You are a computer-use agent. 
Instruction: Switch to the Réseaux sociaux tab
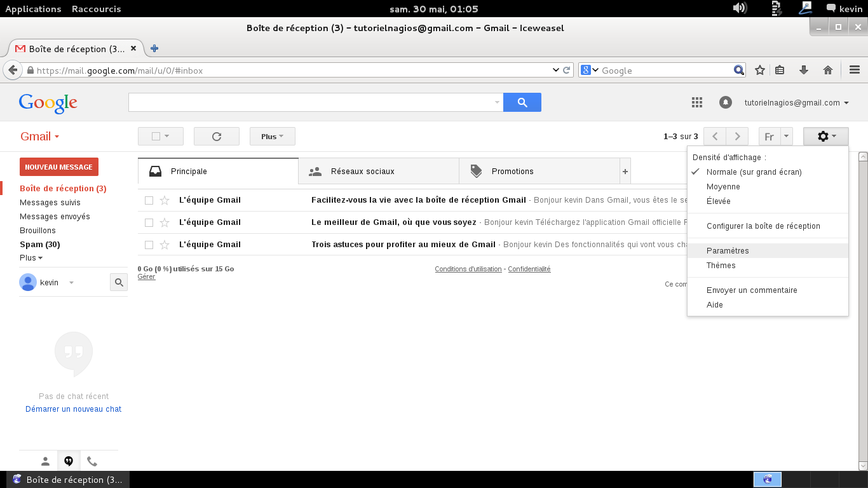379,172
